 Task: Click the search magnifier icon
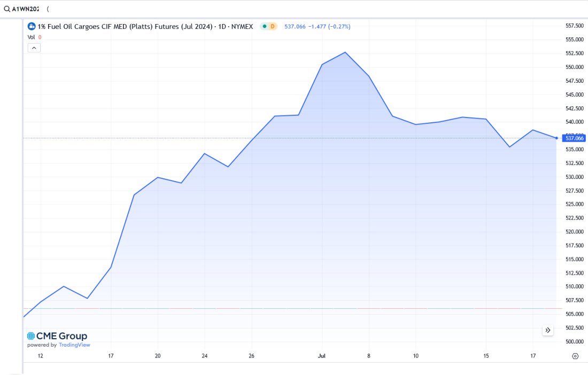click(x=7, y=9)
